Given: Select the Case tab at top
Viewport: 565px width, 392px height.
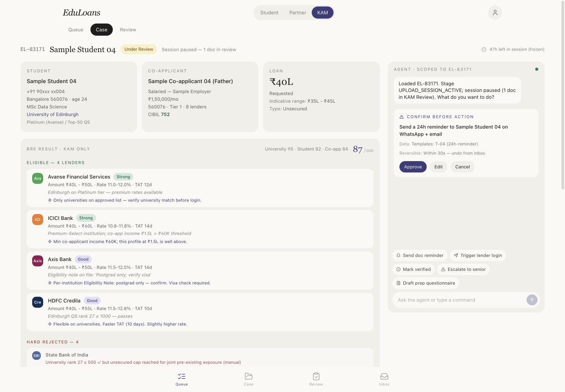Looking at the screenshot, I should (x=102, y=30).
